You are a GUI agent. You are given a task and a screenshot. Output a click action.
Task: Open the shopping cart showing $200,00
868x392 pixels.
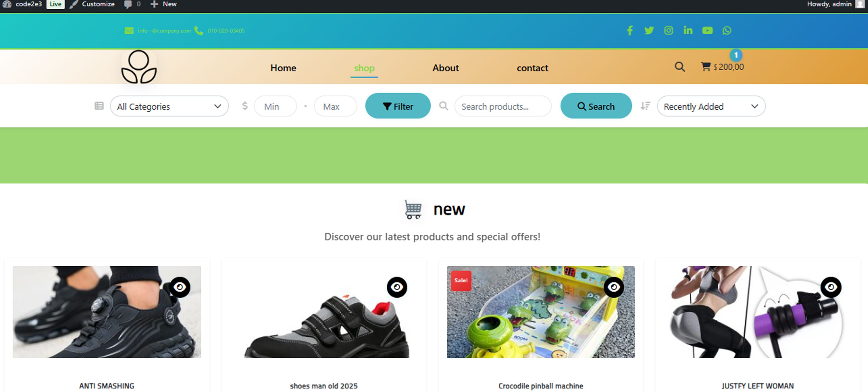(722, 67)
